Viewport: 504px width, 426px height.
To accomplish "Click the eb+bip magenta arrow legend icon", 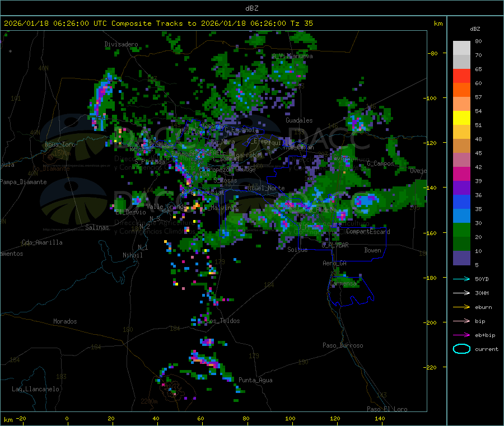I will pyautogui.click(x=461, y=335).
